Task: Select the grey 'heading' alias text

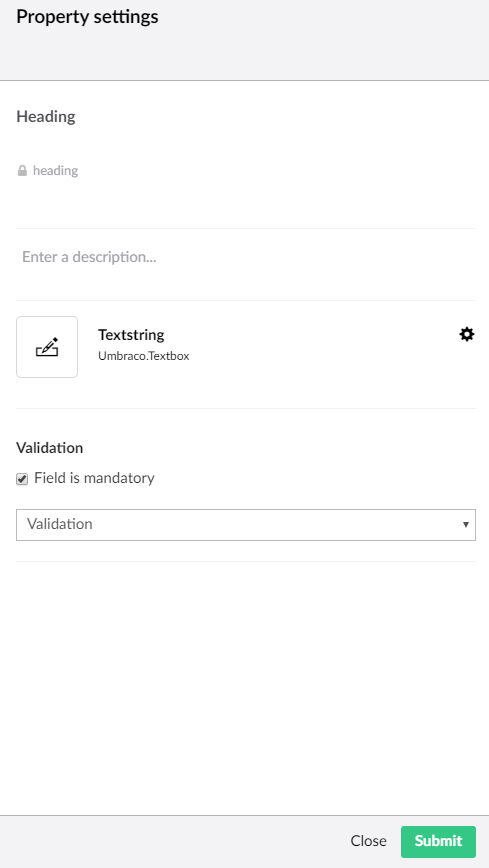Action: [x=55, y=170]
